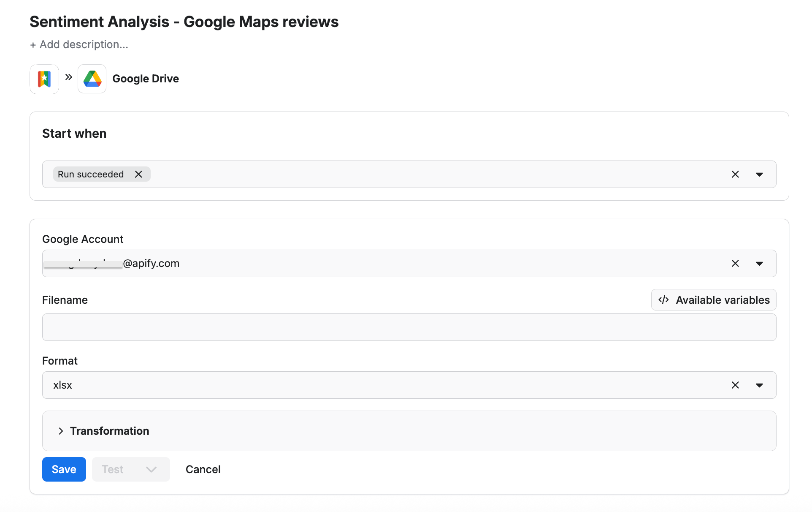Clear the xlsx format selection

[x=735, y=385]
